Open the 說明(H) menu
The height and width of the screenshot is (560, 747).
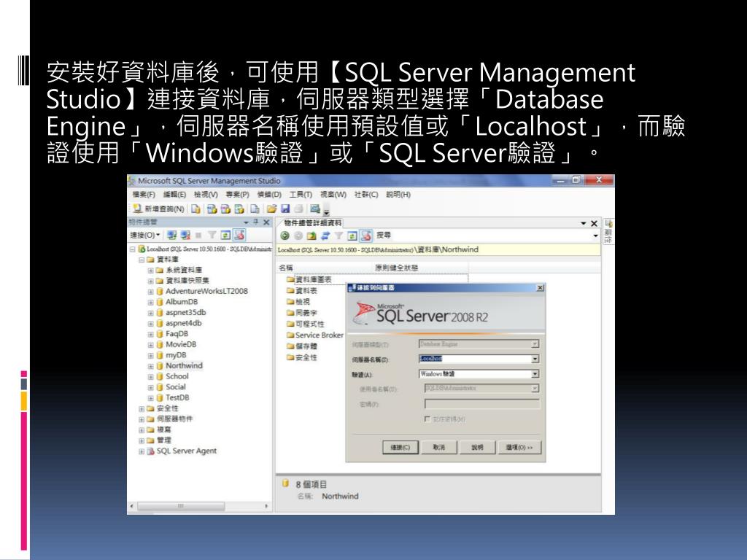point(398,194)
